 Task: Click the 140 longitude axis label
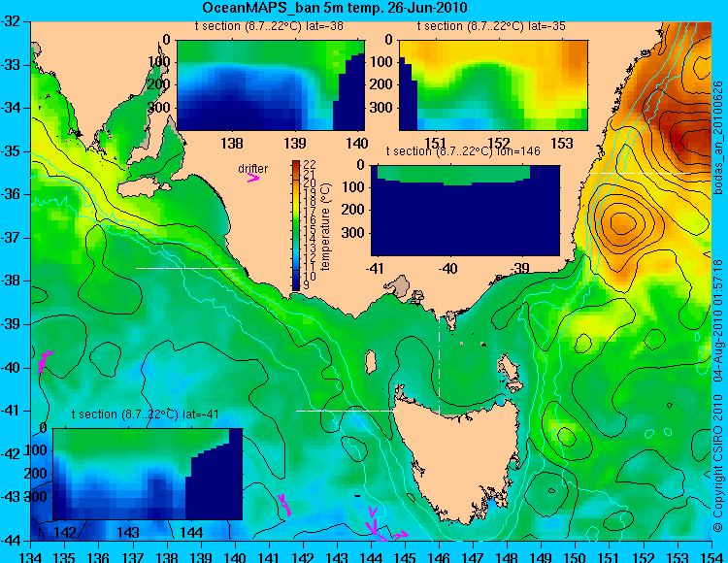click(236, 557)
